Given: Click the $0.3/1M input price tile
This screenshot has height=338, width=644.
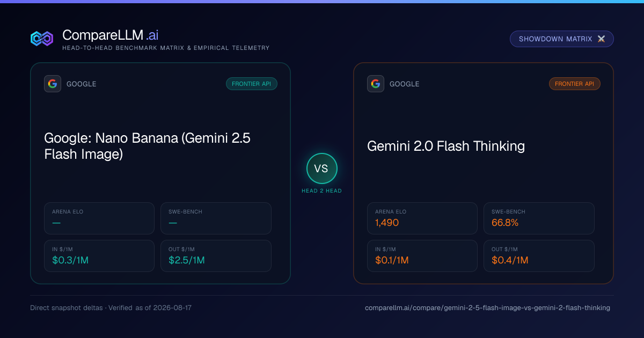Looking at the screenshot, I should tap(99, 256).
